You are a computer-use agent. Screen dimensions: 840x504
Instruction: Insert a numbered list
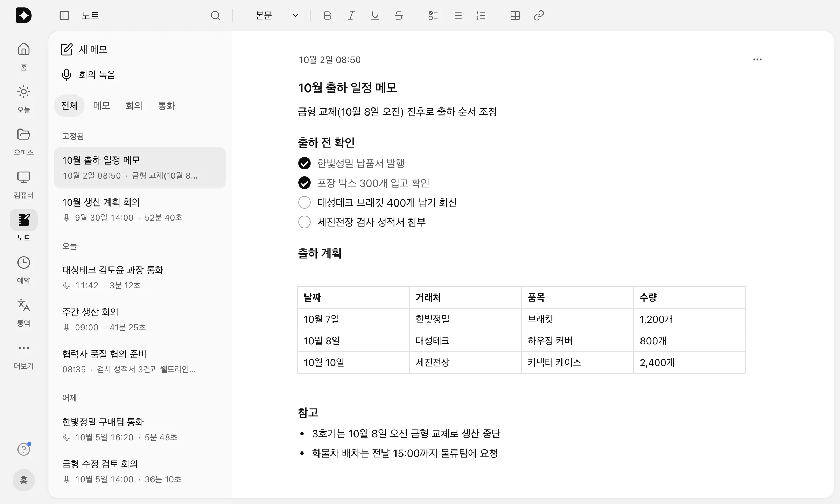click(x=481, y=15)
